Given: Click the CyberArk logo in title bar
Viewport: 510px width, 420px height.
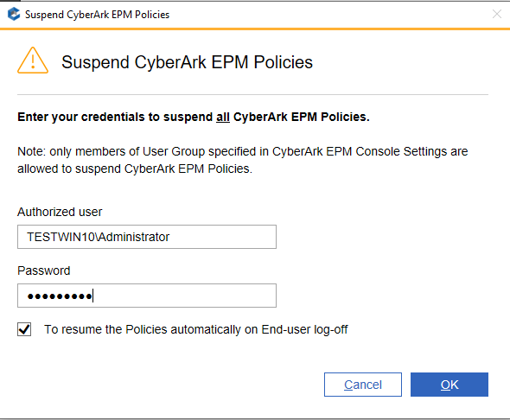Looking at the screenshot, I should [x=14, y=15].
